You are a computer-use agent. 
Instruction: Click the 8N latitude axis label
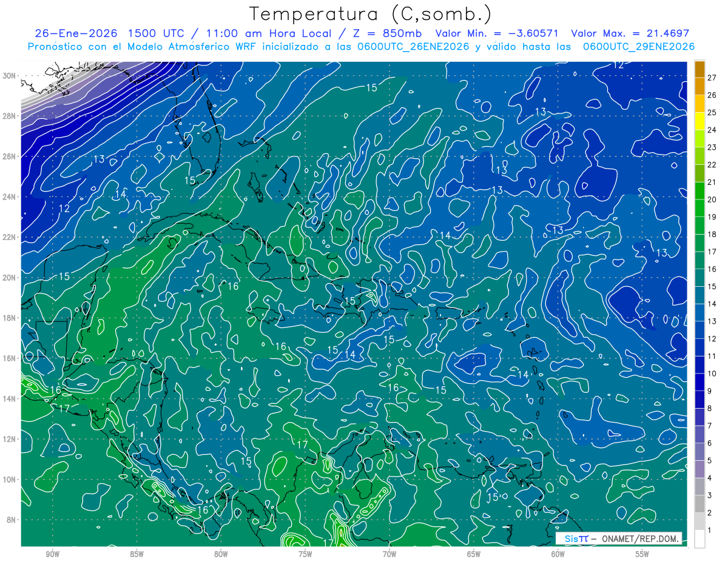pyautogui.click(x=12, y=520)
